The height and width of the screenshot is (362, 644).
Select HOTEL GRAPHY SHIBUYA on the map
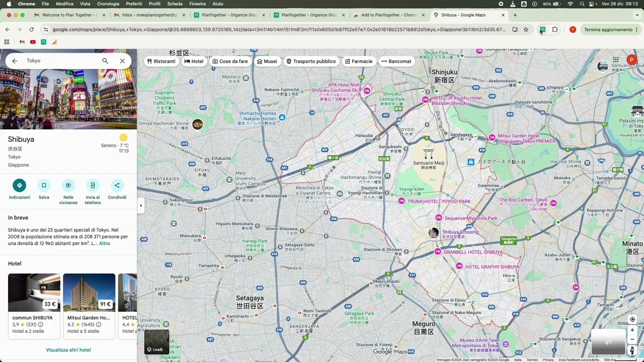(x=459, y=266)
